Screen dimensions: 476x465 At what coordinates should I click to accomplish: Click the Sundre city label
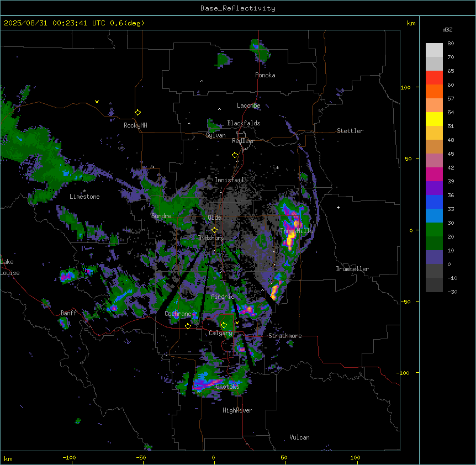click(x=161, y=216)
